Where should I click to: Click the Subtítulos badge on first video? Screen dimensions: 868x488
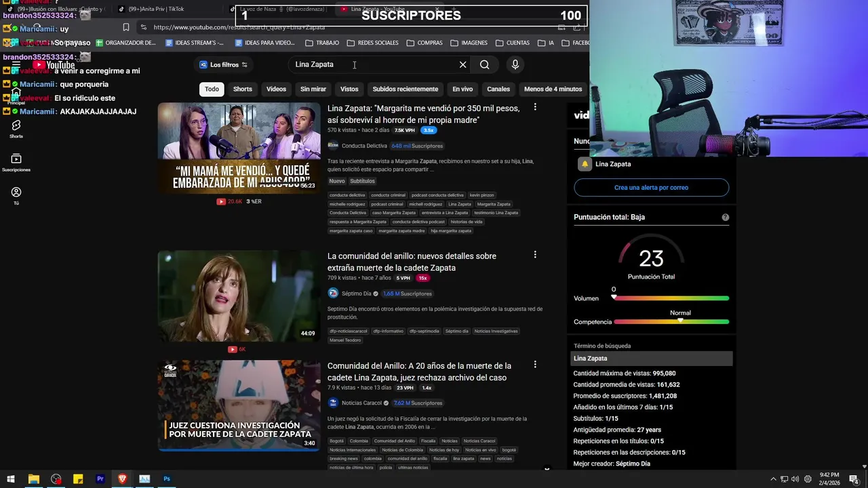[x=362, y=181]
